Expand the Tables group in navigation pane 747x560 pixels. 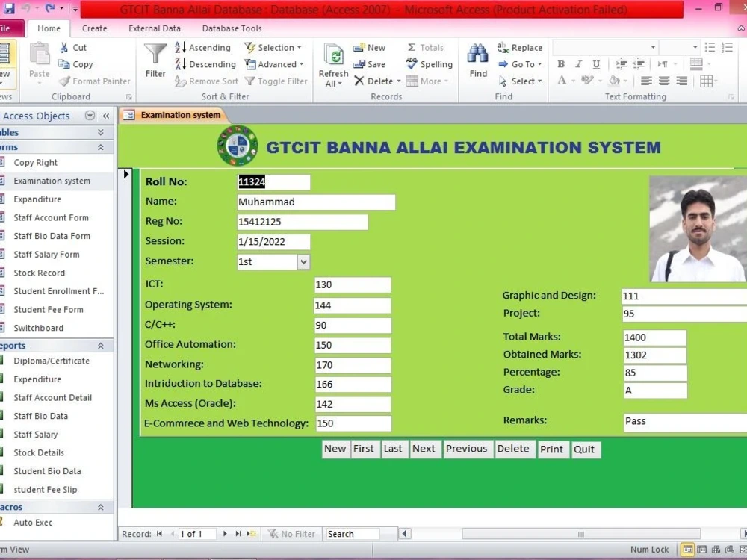click(x=101, y=132)
